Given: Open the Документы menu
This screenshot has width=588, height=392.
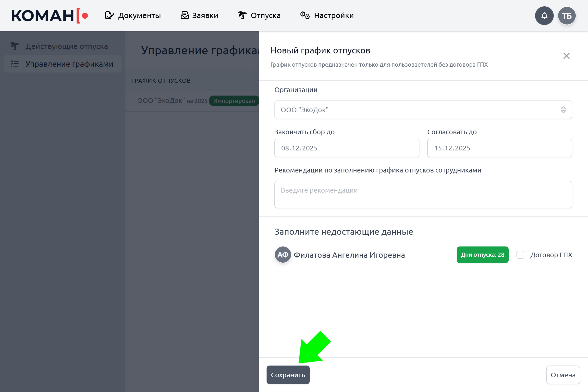Looking at the screenshot, I should click(133, 15).
